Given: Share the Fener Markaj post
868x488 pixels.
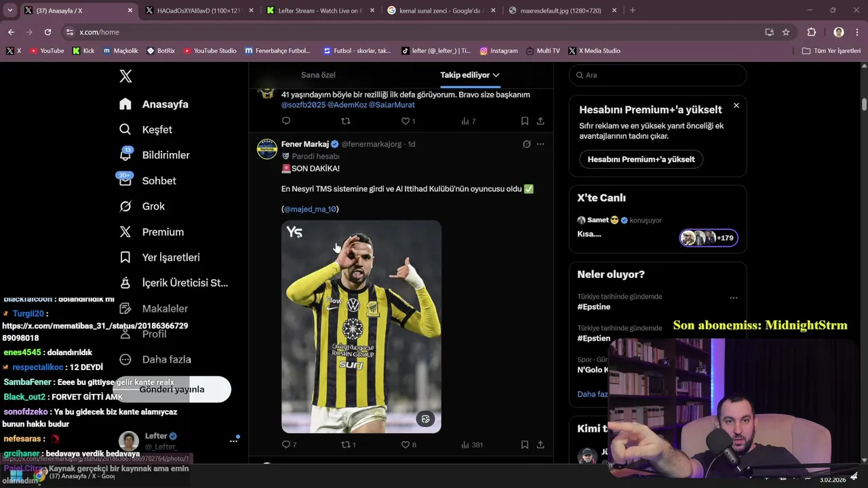Looking at the screenshot, I should (x=540, y=445).
